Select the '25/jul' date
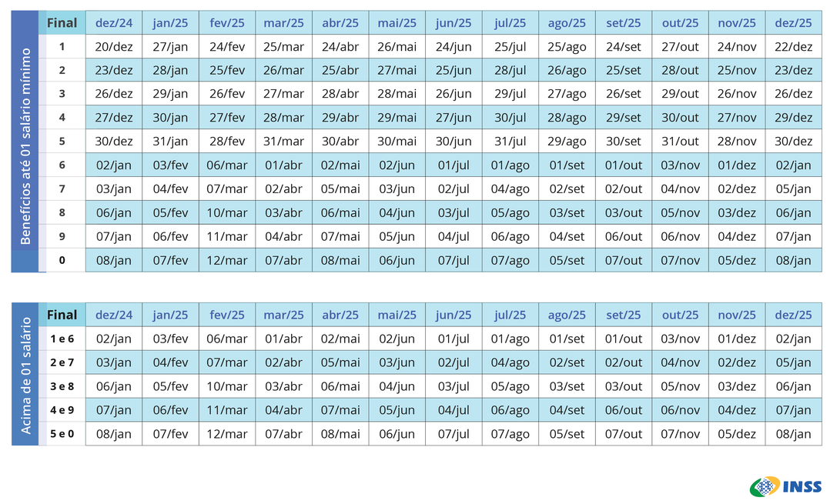The width and height of the screenshot is (830, 504). (x=510, y=46)
